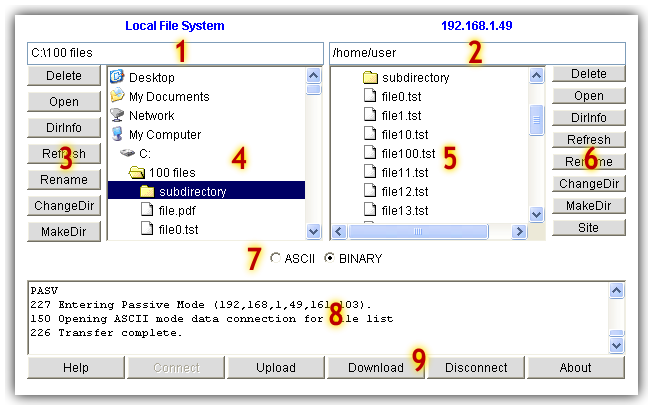The width and height of the screenshot is (653, 410).
Task: Click the remote list scroll-left arrow
Action: (339, 231)
